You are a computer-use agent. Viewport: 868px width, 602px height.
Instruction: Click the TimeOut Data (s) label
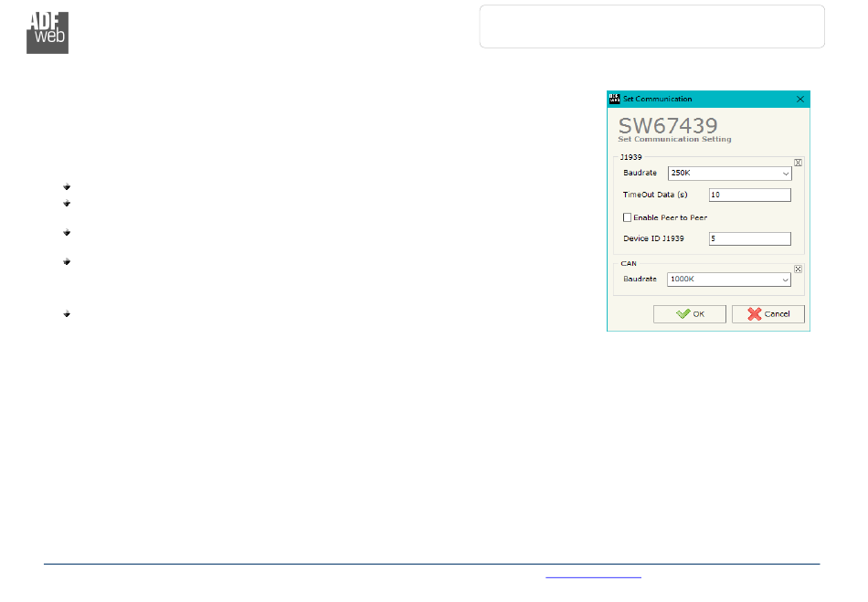(655, 195)
